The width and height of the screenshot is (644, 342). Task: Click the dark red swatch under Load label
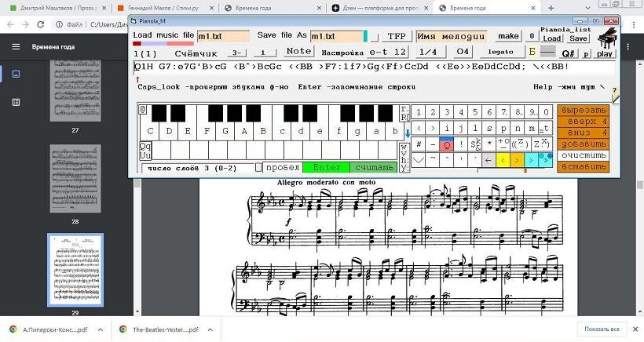coord(137,43)
